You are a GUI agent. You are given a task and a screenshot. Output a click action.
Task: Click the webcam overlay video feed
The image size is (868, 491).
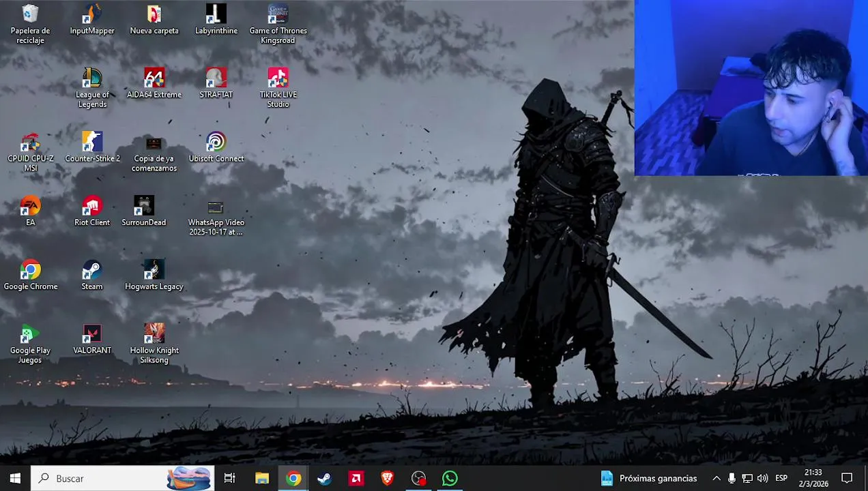[751, 88]
